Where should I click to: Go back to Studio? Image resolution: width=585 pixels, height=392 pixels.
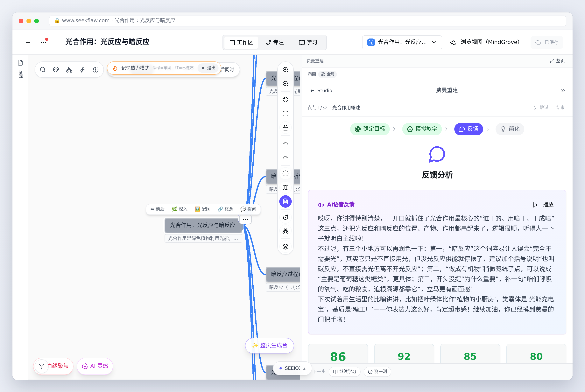[321, 90]
